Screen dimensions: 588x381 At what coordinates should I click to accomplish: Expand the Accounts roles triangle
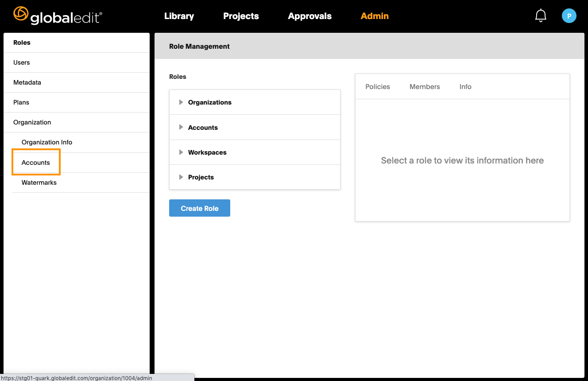pos(181,127)
